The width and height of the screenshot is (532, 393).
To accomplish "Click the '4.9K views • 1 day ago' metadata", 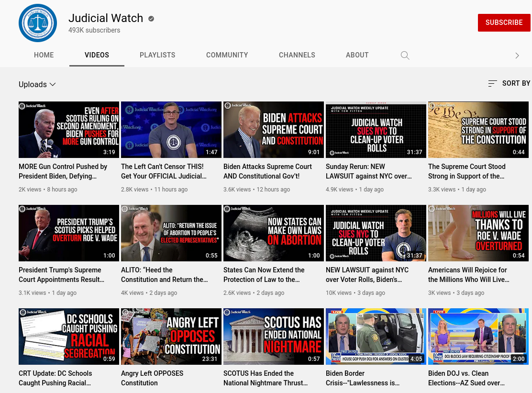I will click(355, 190).
